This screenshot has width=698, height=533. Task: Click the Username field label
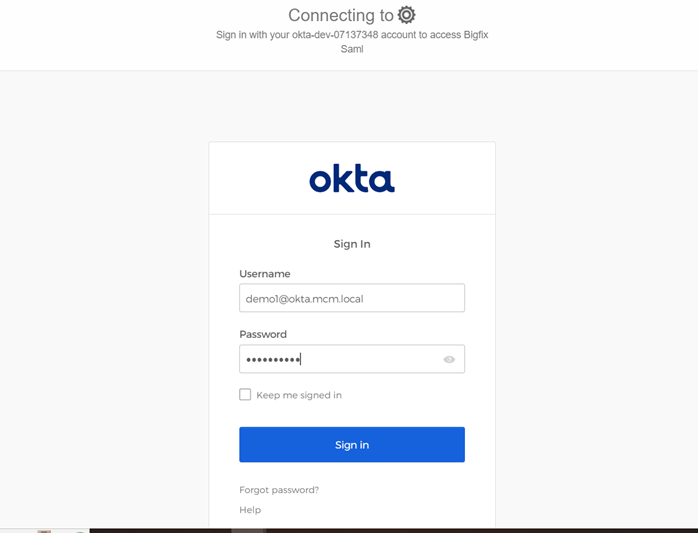[265, 274]
